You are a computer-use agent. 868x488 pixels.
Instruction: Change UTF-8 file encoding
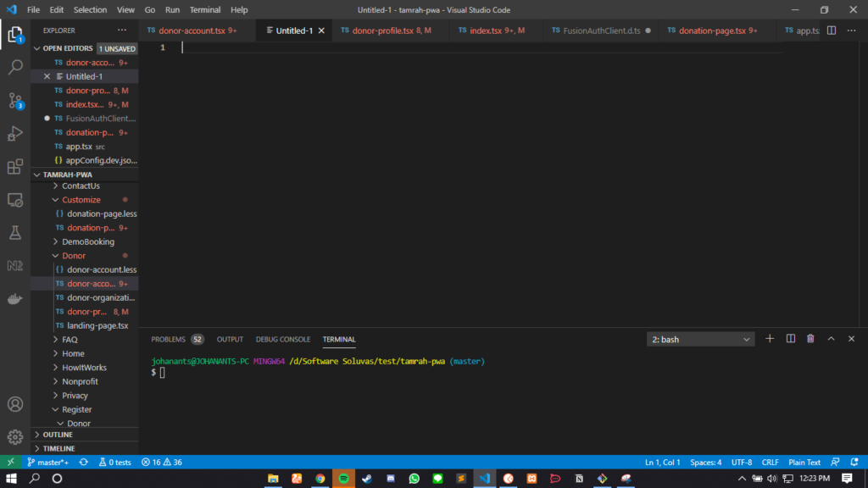point(742,462)
